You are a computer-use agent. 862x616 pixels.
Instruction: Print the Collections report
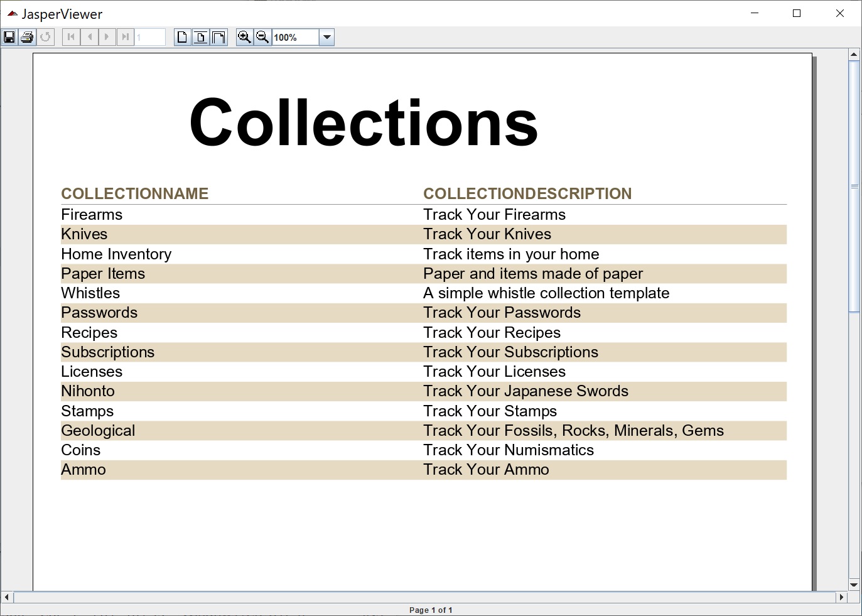[x=27, y=37]
